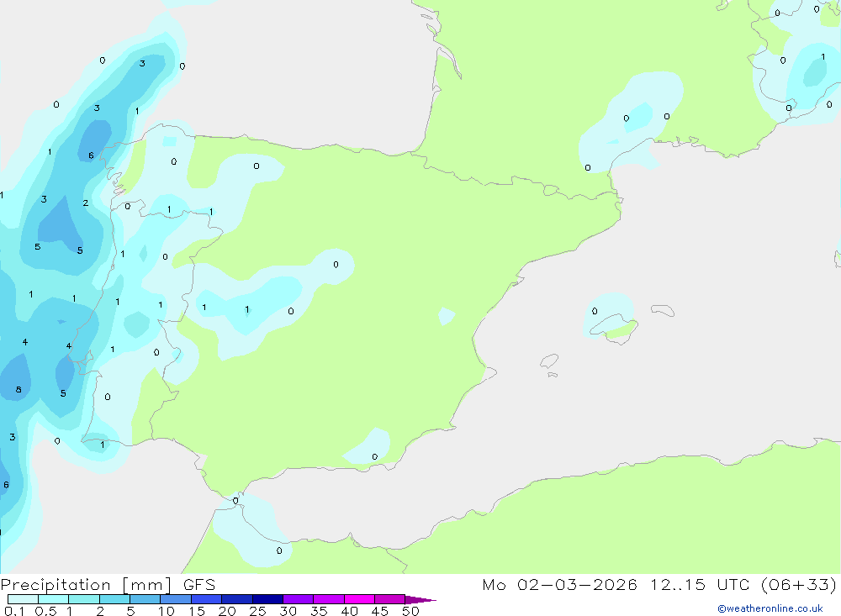This screenshot has width=841, height=616.
Task: Click the legend label '0.1'
Action: click(14, 611)
